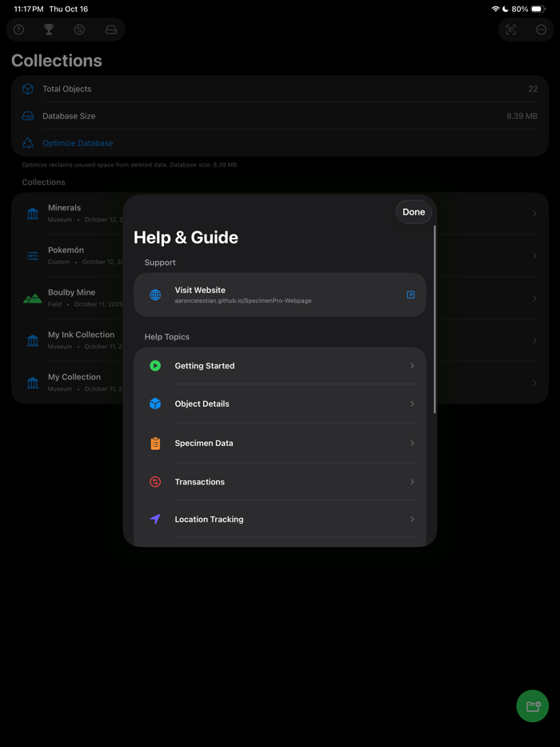The width and height of the screenshot is (560, 747).
Task: Open the Specimen Data help topic
Action: (x=280, y=443)
